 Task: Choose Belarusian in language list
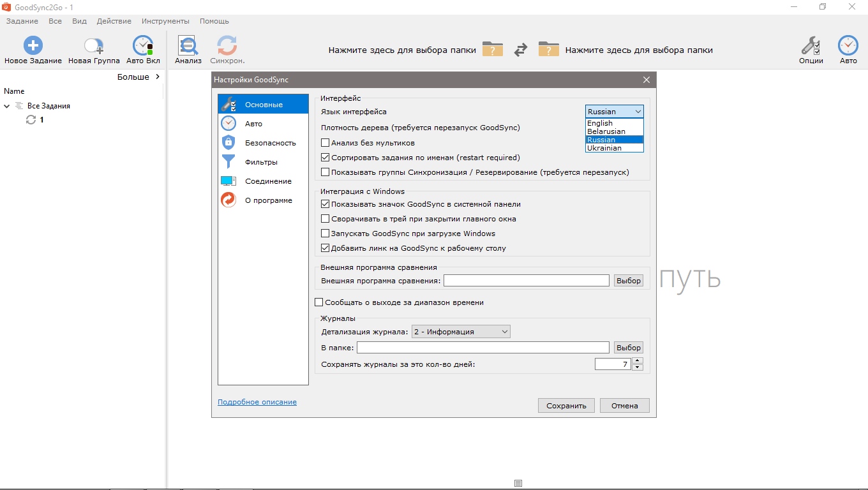click(615, 131)
